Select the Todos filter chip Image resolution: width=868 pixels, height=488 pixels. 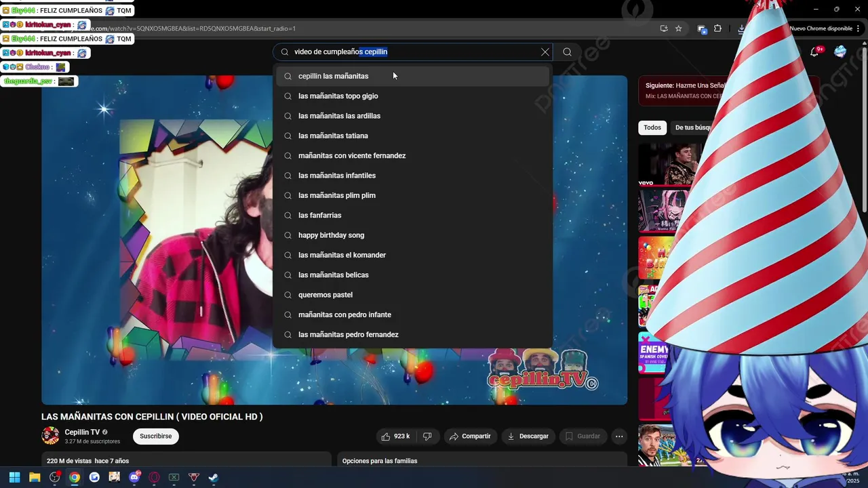pyautogui.click(x=652, y=127)
